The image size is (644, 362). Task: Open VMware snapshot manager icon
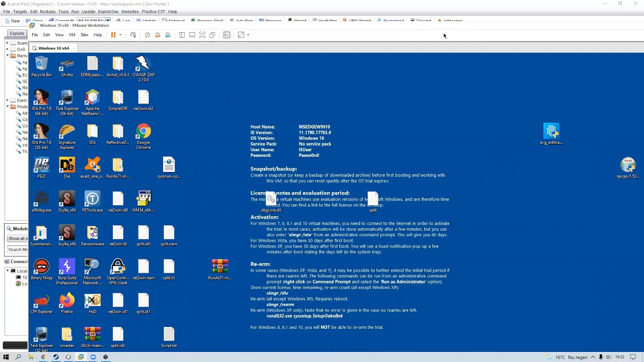168,35
